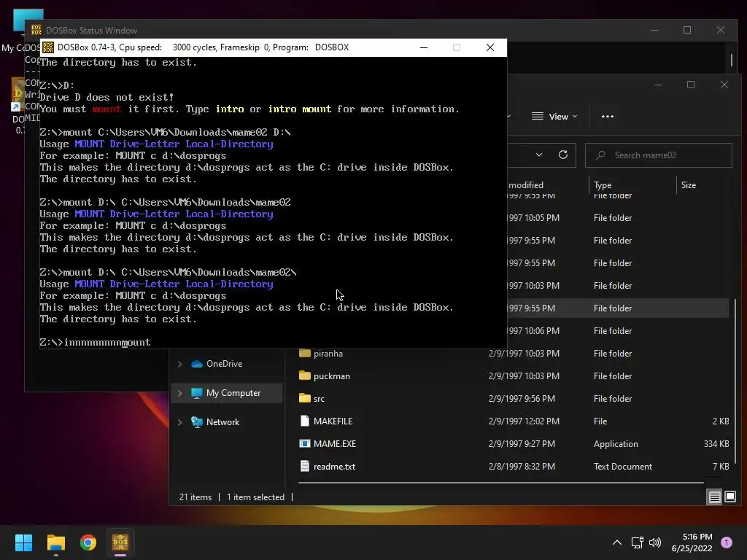The width and height of the screenshot is (747, 560).
Task: Minimize the File Explorer window
Action: coord(658,85)
